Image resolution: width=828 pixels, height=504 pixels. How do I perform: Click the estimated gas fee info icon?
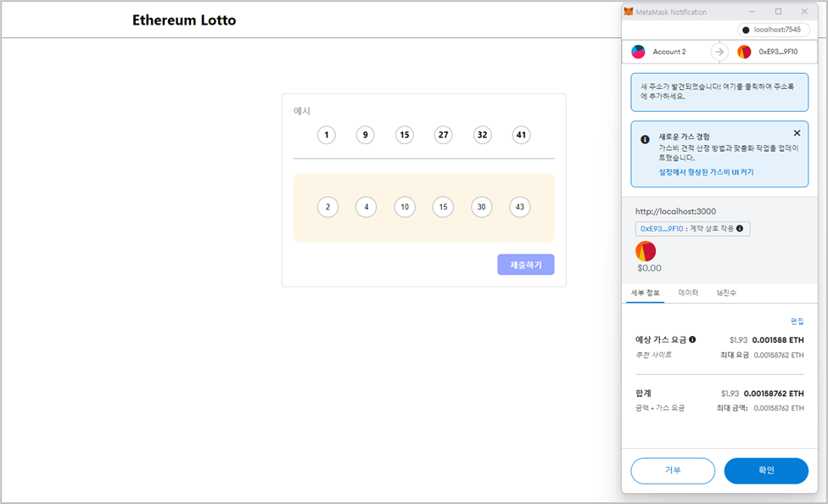[694, 339]
